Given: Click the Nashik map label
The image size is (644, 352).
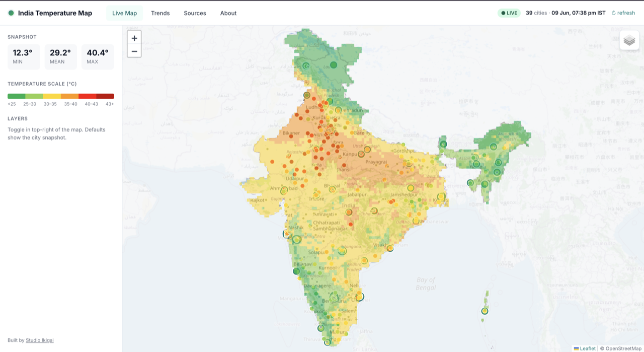Looking at the screenshot, I should point(296,228).
